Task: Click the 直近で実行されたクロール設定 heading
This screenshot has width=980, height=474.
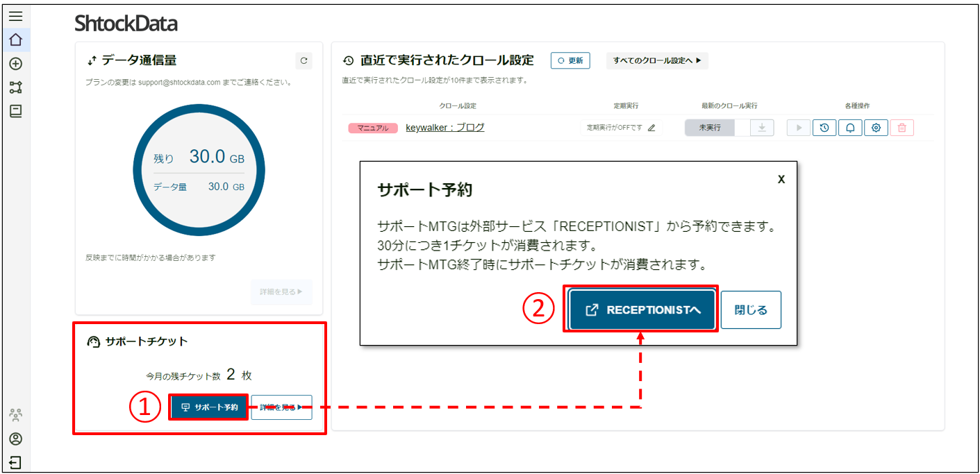Action: [x=447, y=60]
